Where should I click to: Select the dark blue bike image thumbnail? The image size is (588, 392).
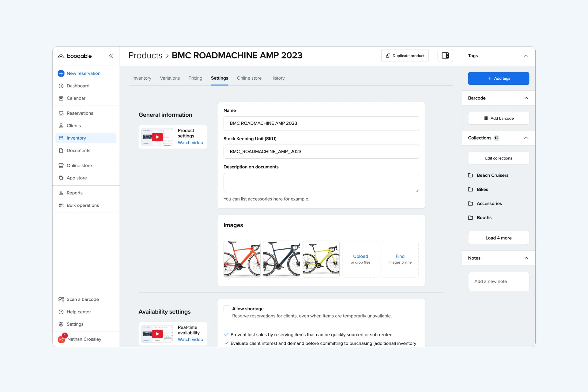click(x=281, y=259)
